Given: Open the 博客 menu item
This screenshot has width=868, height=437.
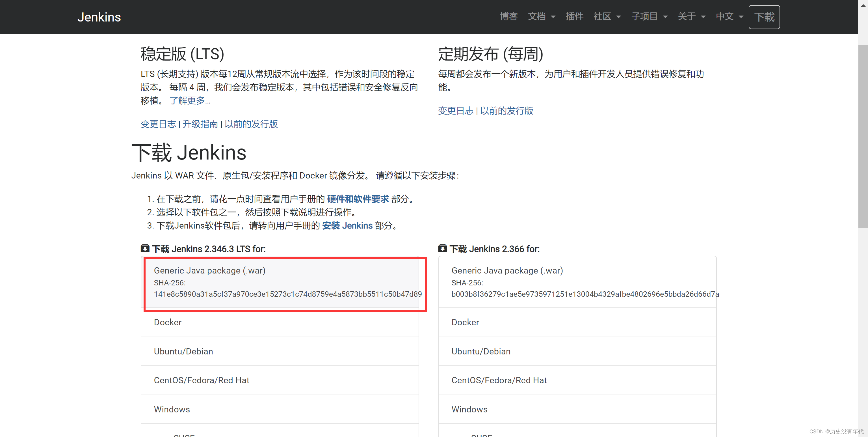Looking at the screenshot, I should (x=508, y=16).
